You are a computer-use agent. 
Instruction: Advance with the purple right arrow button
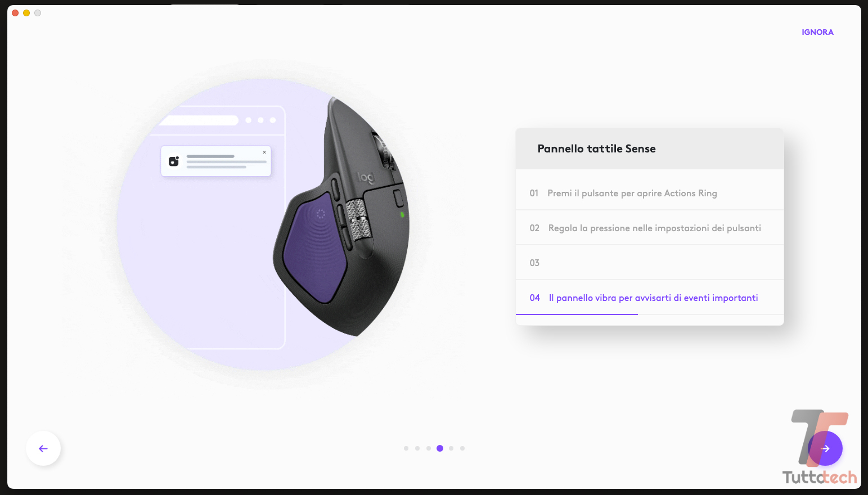825,448
